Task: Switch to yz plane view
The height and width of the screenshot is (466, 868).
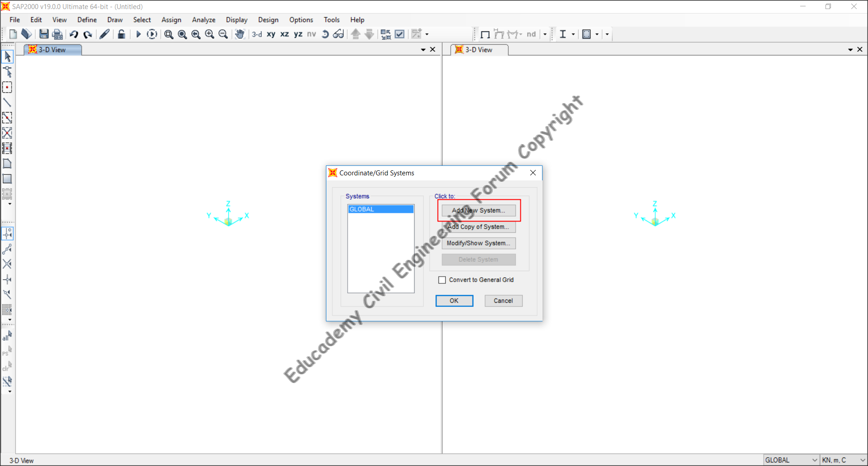Action: [298, 34]
